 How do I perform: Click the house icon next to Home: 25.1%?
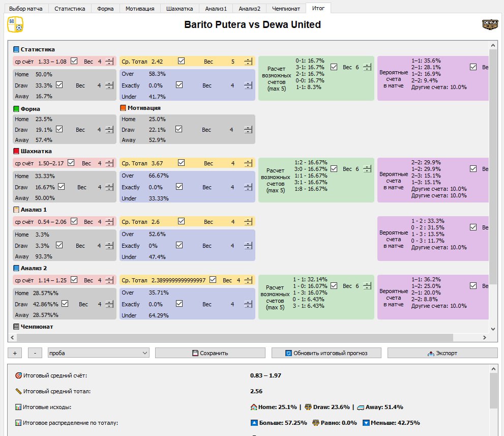(x=254, y=407)
